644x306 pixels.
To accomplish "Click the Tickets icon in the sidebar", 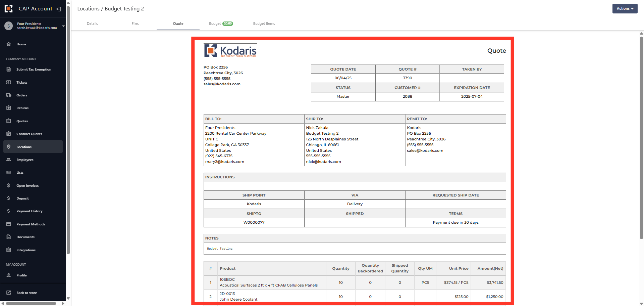I will 9,82.
